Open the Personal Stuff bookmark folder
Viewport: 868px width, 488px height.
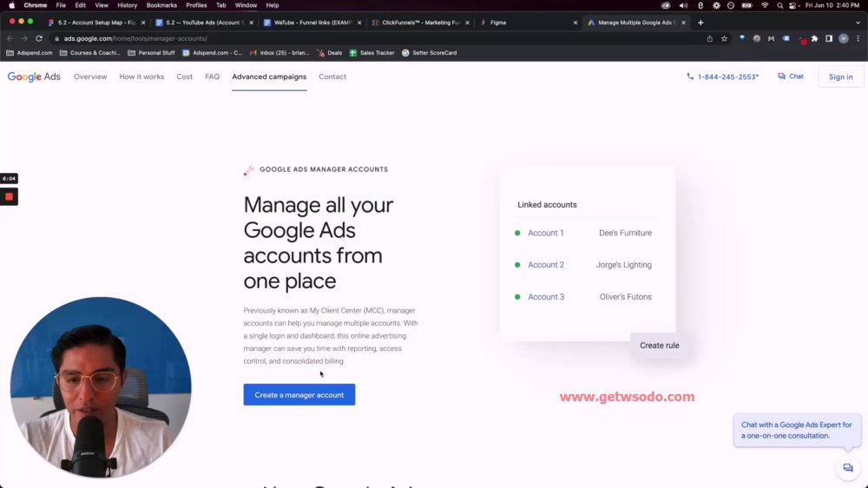(x=151, y=53)
